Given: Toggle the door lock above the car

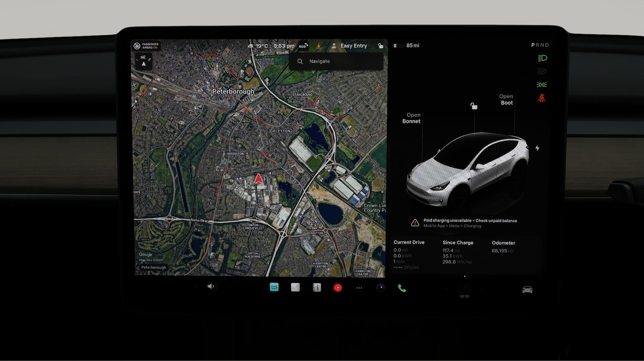Looking at the screenshot, I should click(474, 106).
